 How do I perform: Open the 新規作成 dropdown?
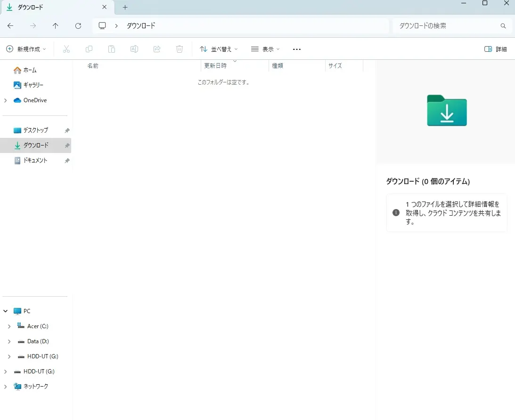(x=26, y=49)
